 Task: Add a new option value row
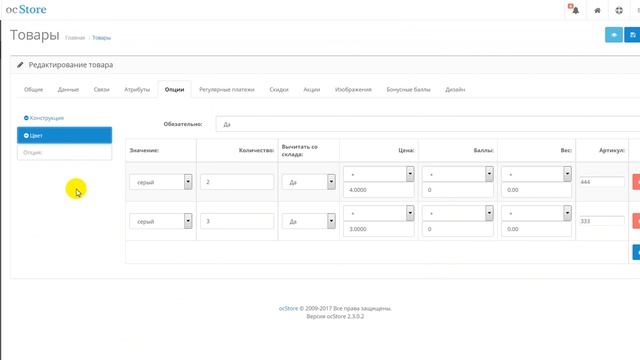(x=636, y=252)
